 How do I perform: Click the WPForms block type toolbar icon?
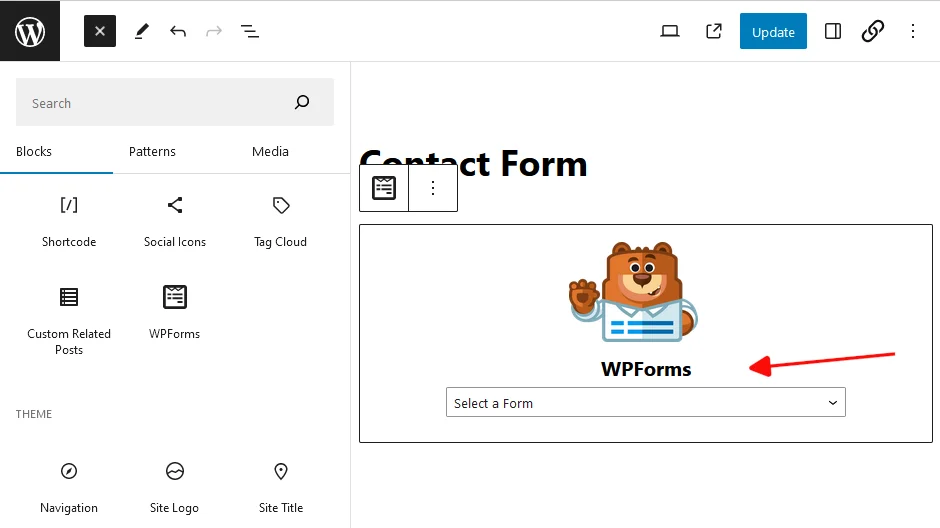[x=384, y=188]
